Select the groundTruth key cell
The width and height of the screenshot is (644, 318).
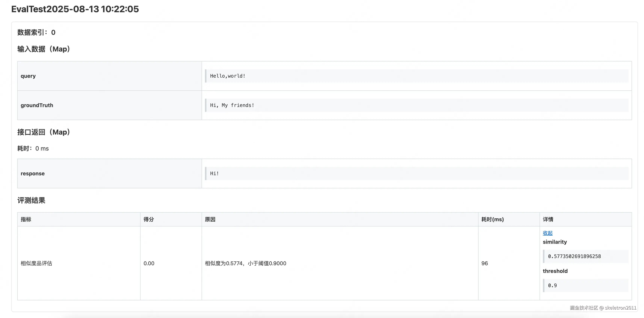[x=110, y=105]
